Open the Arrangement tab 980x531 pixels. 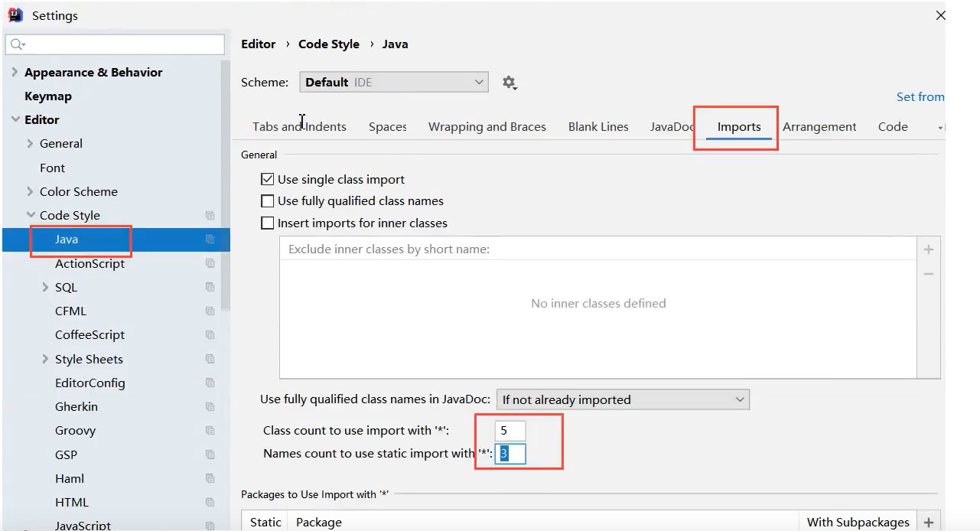point(819,127)
